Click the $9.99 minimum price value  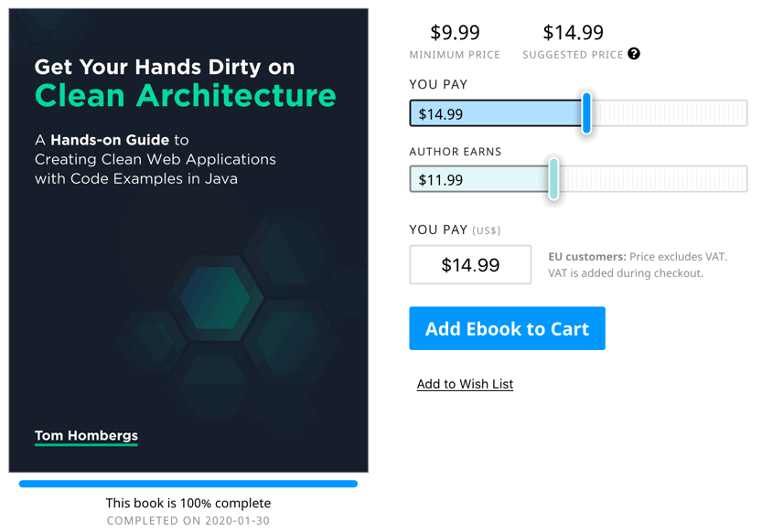[455, 33]
